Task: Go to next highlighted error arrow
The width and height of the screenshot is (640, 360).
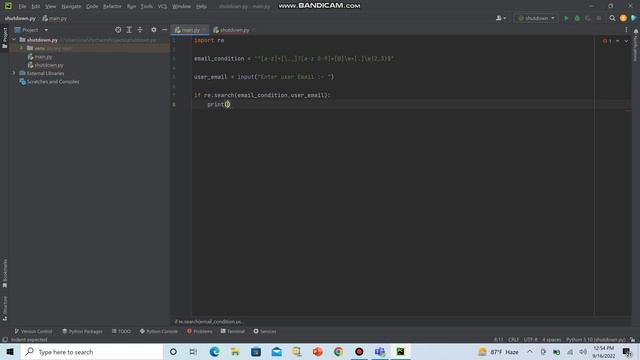Action: [x=626, y=41]
